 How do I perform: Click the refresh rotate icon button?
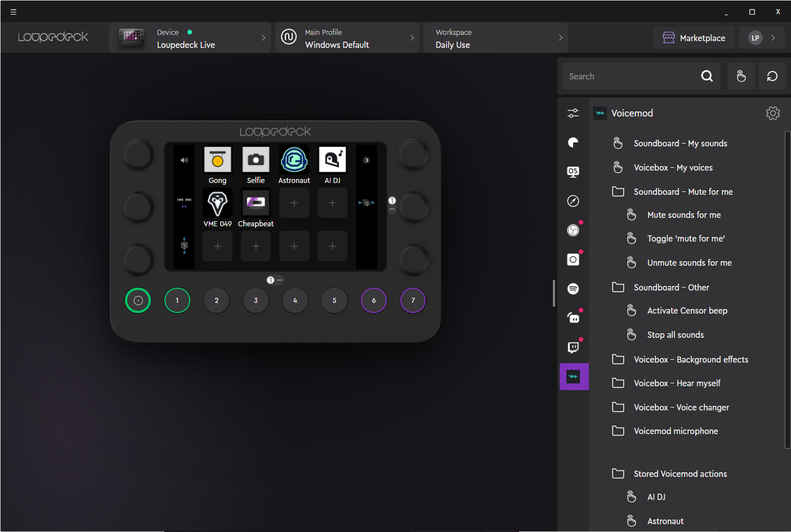pyautogui.click(x=772, y=76)
